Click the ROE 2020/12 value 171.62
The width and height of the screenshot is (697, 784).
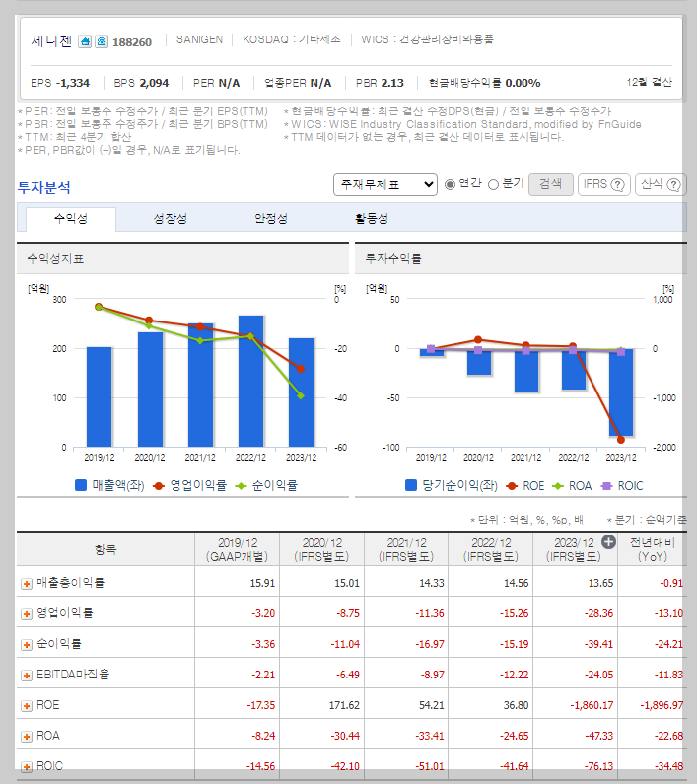click(344, 705)
